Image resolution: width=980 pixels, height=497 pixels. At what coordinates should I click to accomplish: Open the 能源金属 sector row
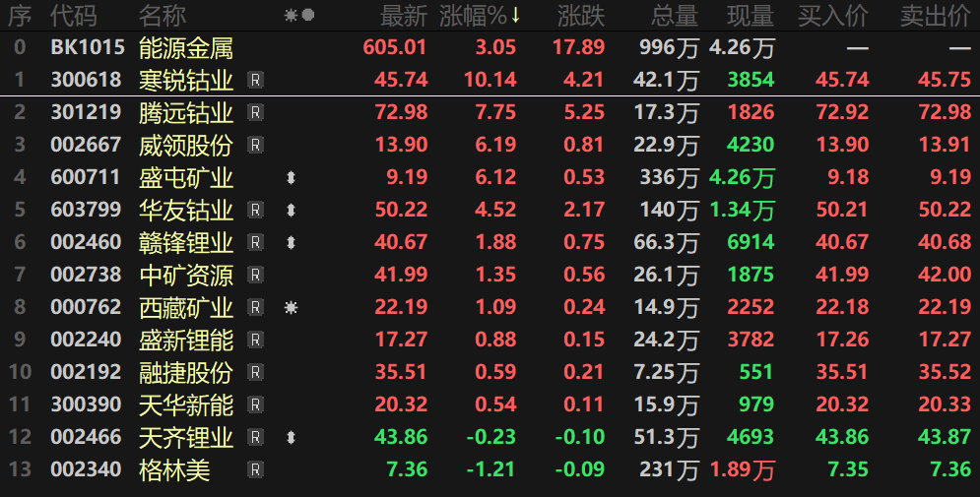[186, 47]
